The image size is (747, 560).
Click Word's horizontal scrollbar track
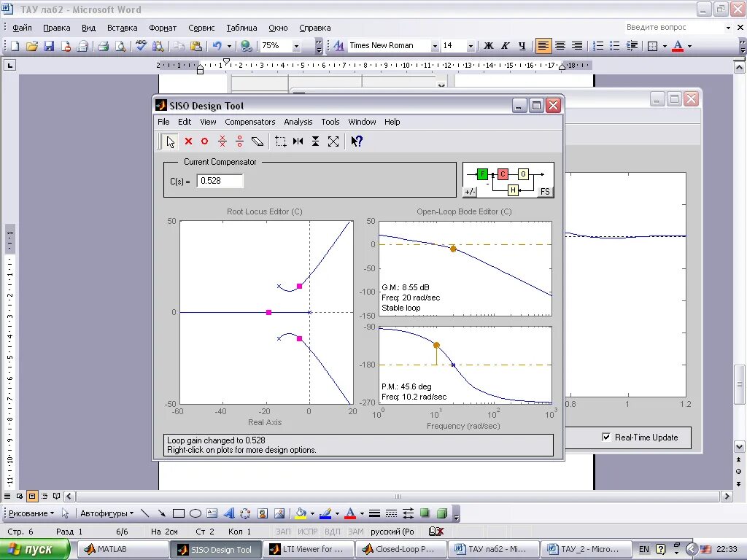398,496
